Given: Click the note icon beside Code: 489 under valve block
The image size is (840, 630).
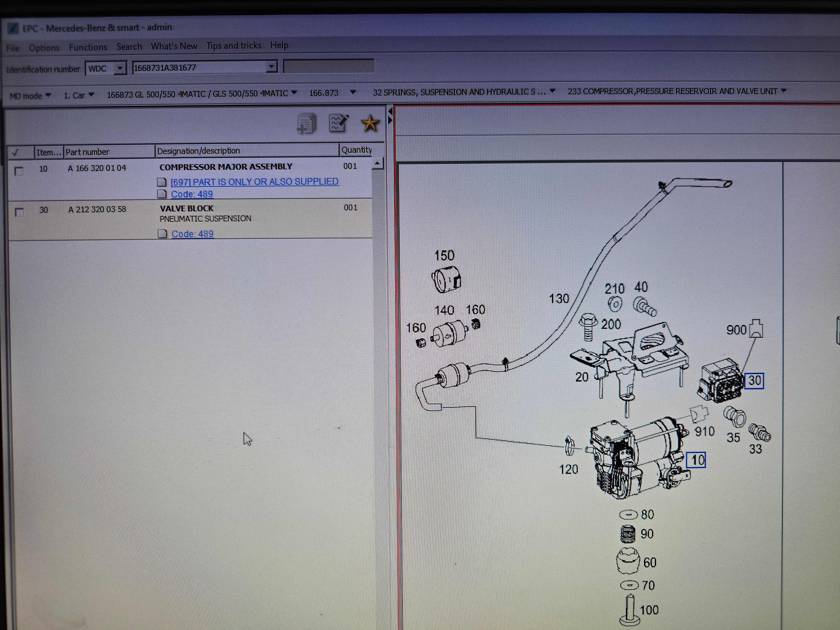Looking at the screenshot, I should click(162, 234).
